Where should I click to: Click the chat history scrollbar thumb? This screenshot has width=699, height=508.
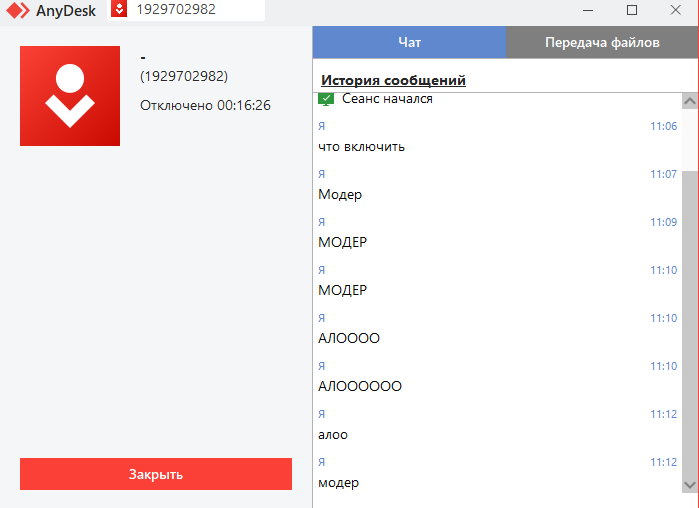pyautogui.click(x=690, y=323)
